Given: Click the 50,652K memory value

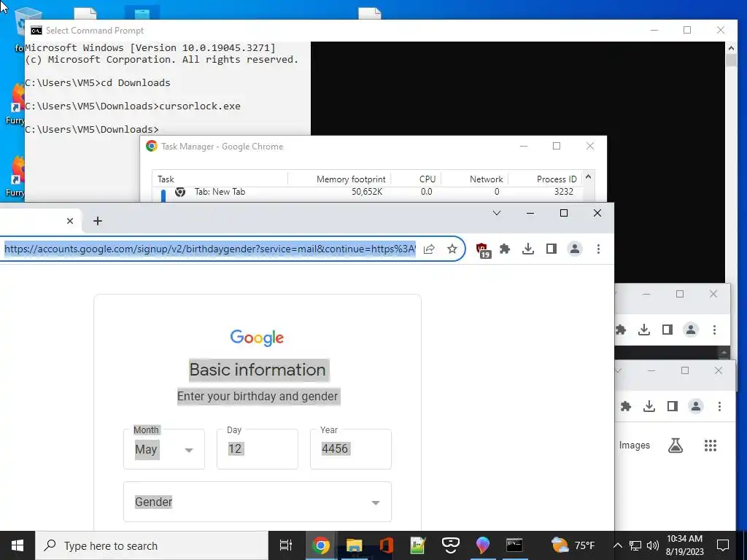Looking at the screenshot, I should pos(367,192).
